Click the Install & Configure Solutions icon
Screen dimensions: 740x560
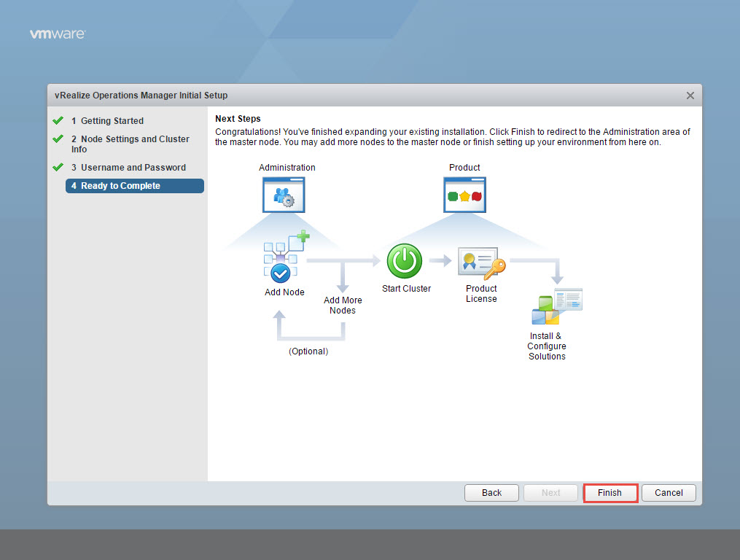click(x=557, y=306)
